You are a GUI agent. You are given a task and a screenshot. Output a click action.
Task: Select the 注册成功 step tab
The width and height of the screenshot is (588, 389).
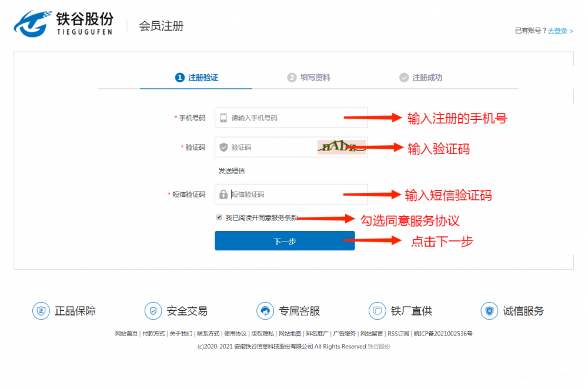(420, 78)
